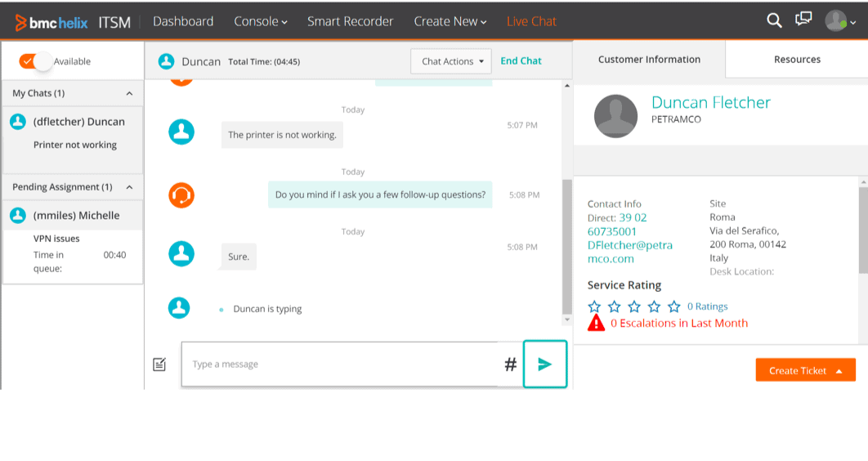
Task: Open the user profile avatar menu
Action: click(x=835, y=21)
